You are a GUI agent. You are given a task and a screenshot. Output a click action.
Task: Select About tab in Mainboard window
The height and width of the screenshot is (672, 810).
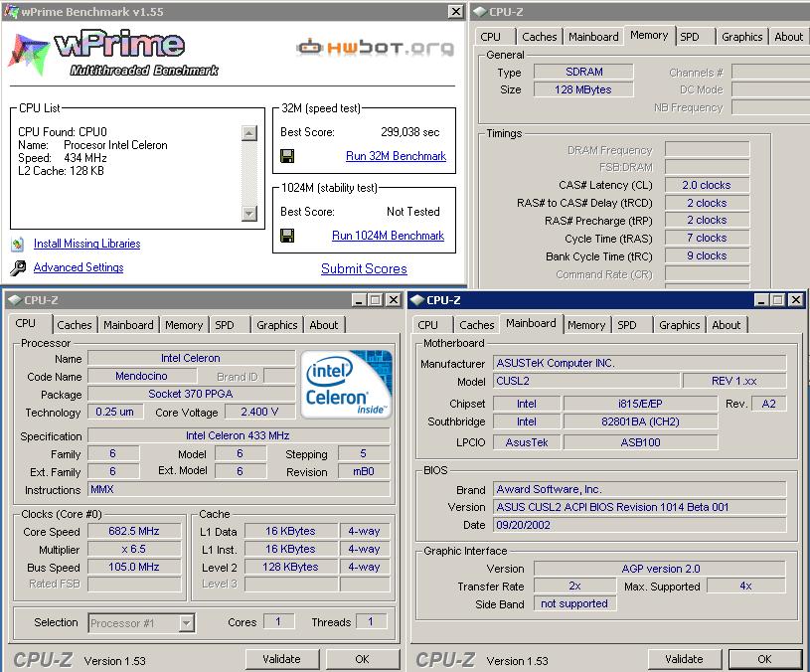(727, 325)
